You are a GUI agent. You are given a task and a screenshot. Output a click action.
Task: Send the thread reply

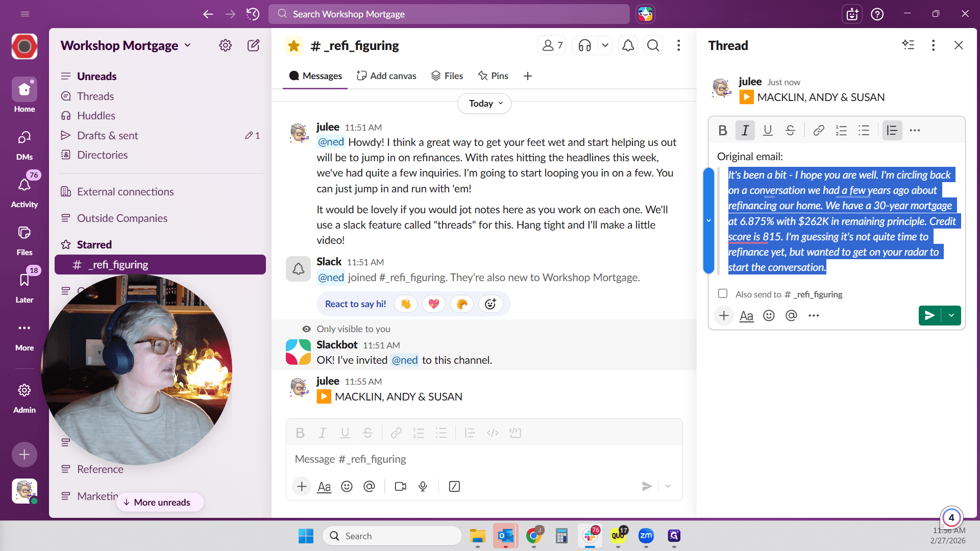(x=930, y=315)
